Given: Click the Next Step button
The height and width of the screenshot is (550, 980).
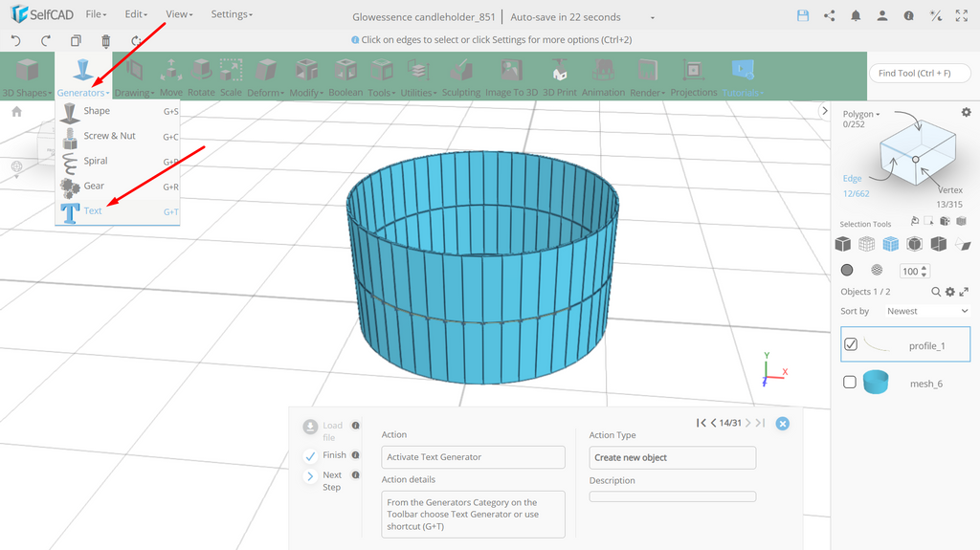Looking at the screenshot, I should pos(323,480).
